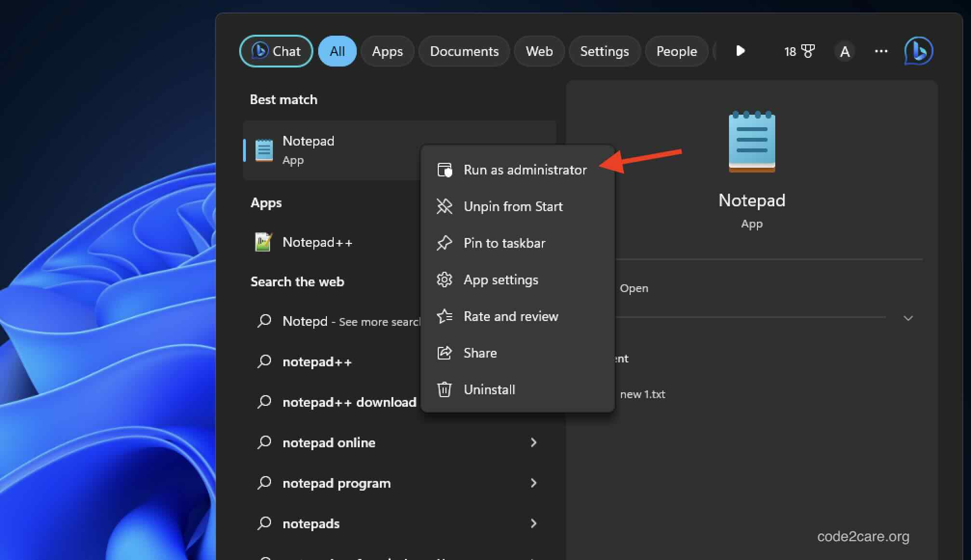Open App settings for Notepad

point(500,280)
